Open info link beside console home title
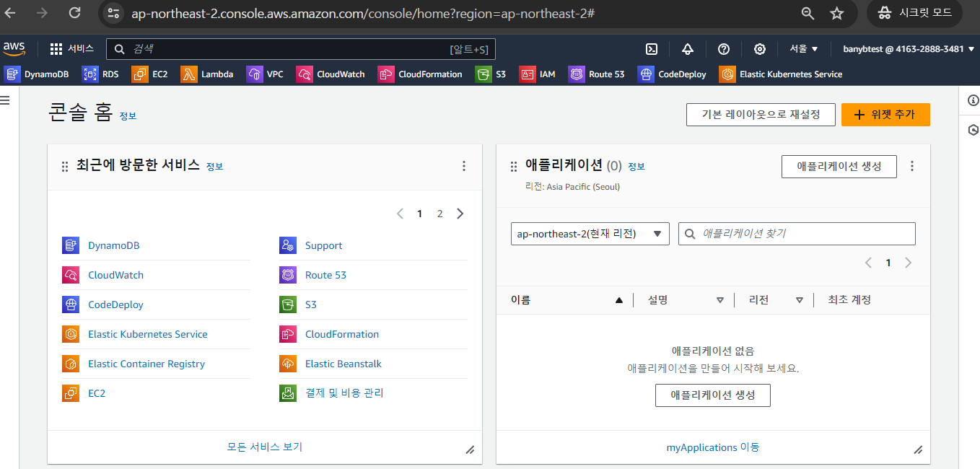This screenshot has height=469, width=980. pyautogui.click(x=128, y=116)
